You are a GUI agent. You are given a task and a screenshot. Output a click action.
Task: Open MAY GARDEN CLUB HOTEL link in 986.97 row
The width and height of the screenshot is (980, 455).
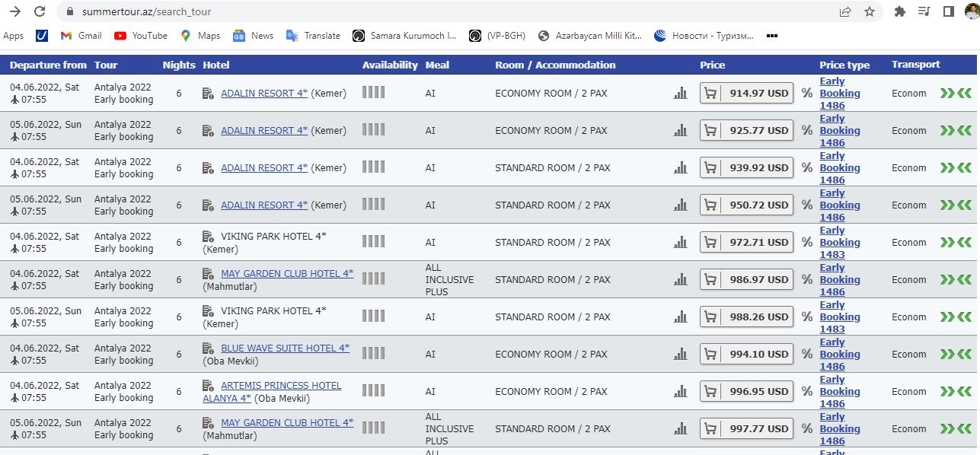click(287, 273)
